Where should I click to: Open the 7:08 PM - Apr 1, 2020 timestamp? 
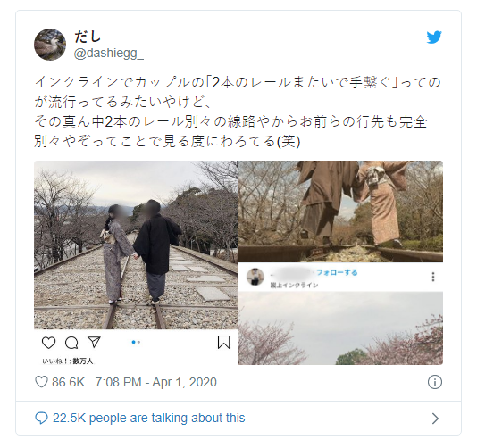coord(155,382)
